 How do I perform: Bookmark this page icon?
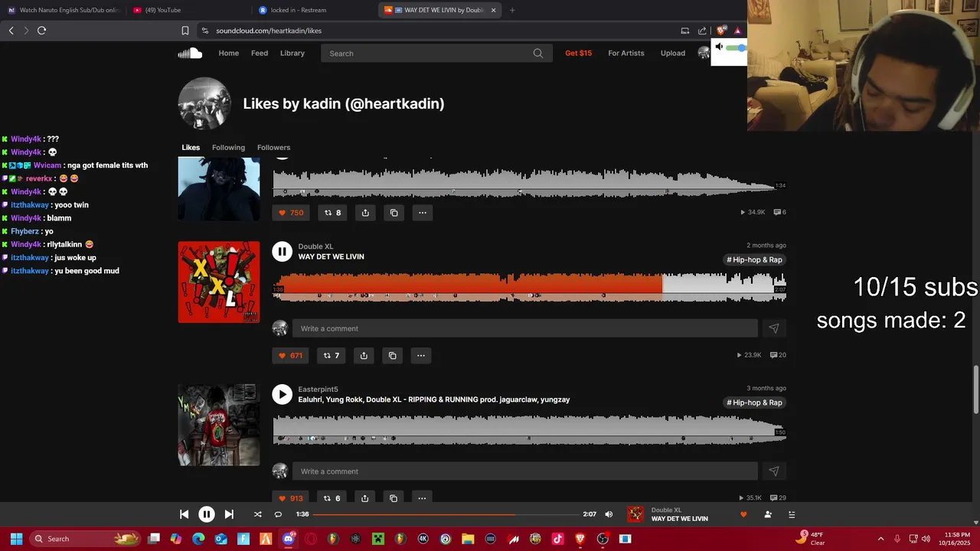[185, 31]
